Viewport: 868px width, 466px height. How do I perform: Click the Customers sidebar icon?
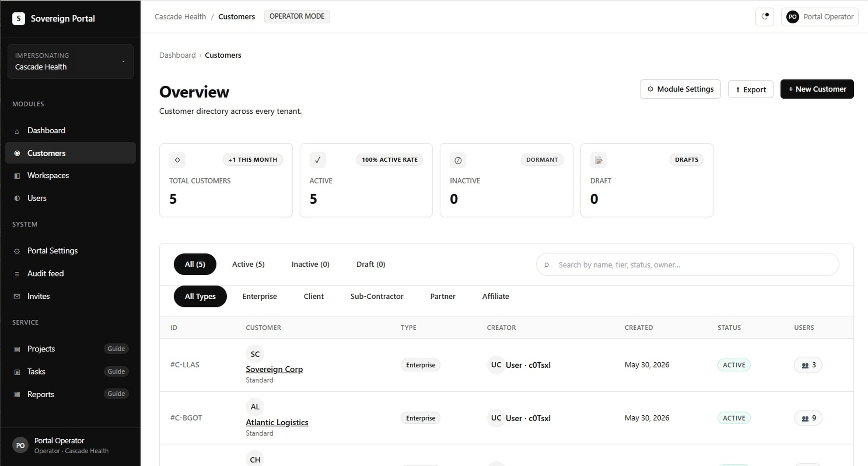click(17, 153)
